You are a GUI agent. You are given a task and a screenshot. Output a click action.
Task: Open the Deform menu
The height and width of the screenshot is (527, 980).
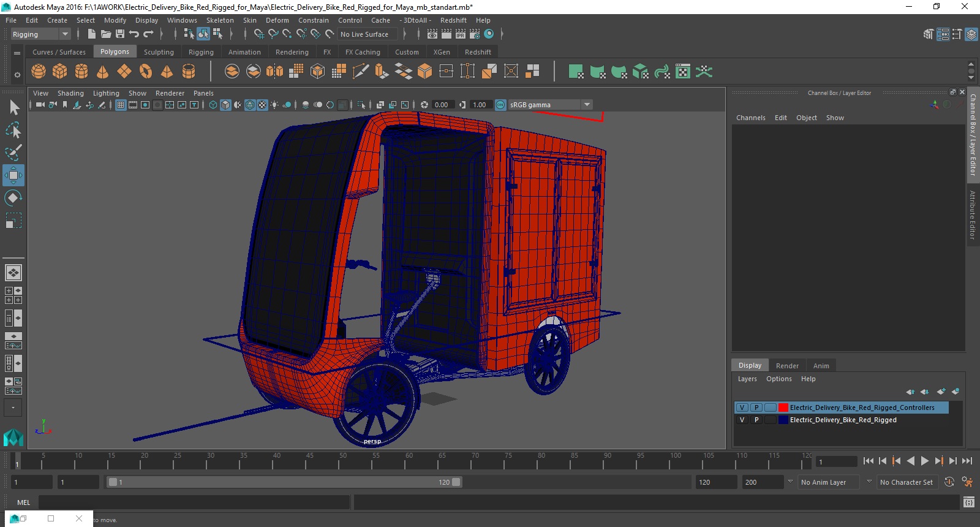(277, 20)
